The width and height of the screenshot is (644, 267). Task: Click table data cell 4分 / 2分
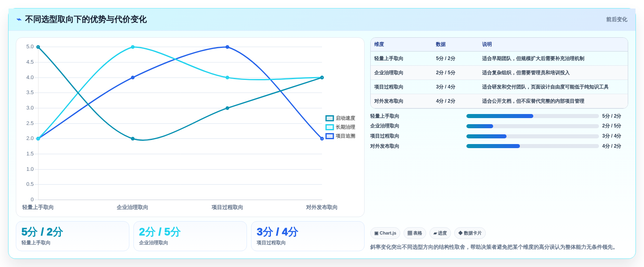(446, 101)
